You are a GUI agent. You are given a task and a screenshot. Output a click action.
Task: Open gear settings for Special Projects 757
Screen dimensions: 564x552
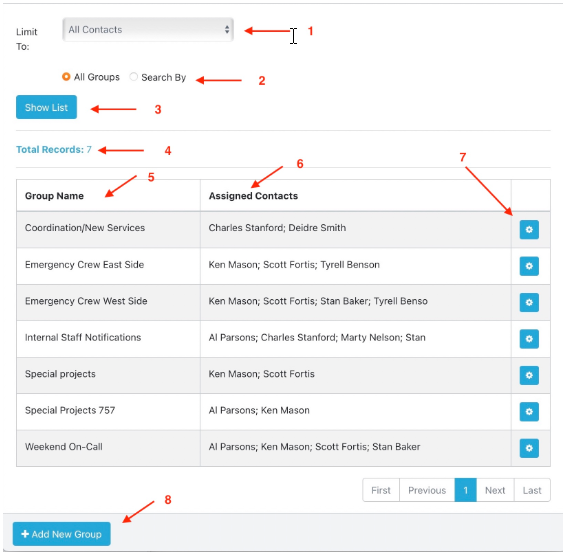click(529, 411)
